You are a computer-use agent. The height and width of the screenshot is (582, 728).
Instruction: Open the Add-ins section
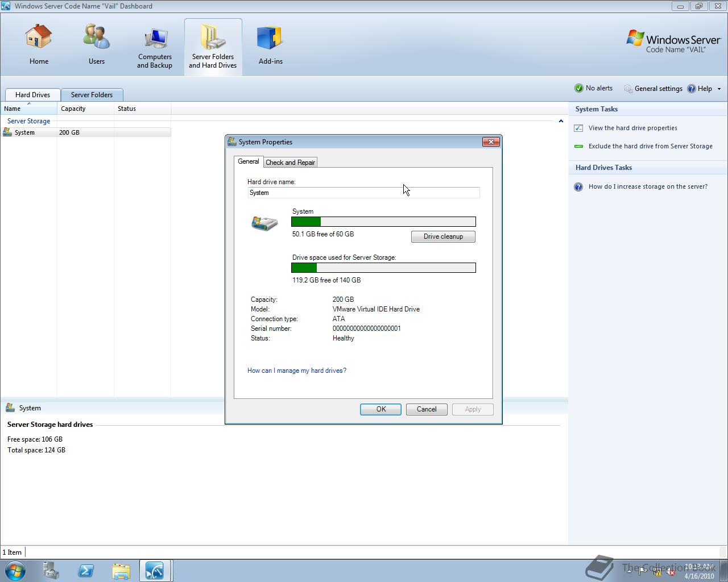click(x=270, y=45)
